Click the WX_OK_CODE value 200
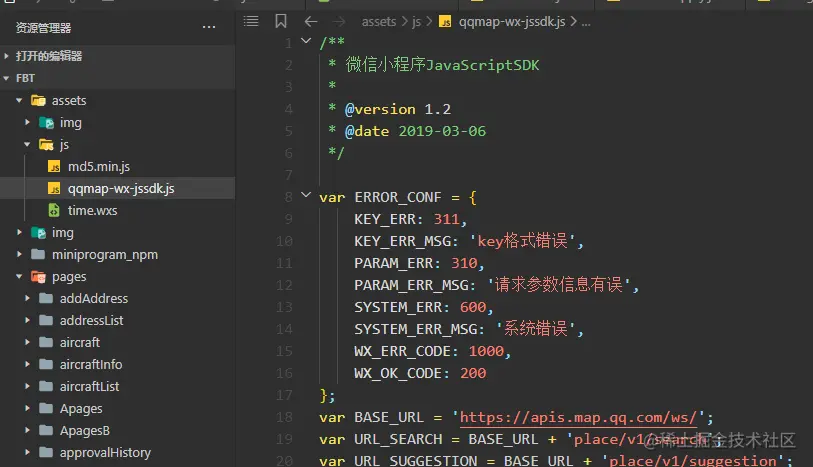813x467 pixels. tap(473, 373)
